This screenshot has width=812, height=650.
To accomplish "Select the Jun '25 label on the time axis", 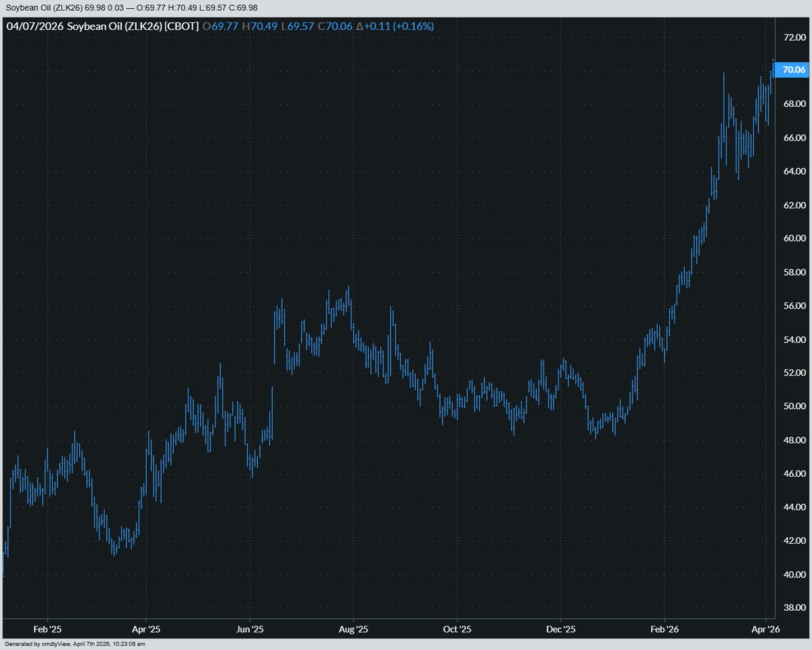I will click(251, 628).
